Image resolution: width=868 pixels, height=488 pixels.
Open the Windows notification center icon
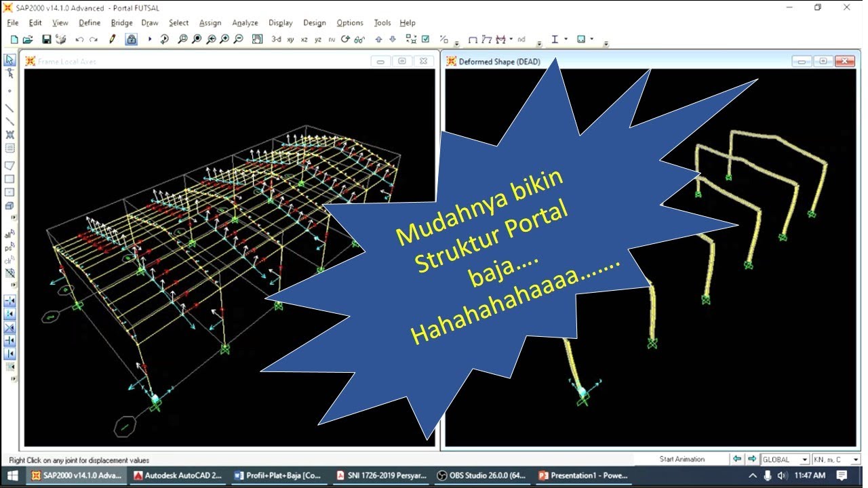click(842, 476)
